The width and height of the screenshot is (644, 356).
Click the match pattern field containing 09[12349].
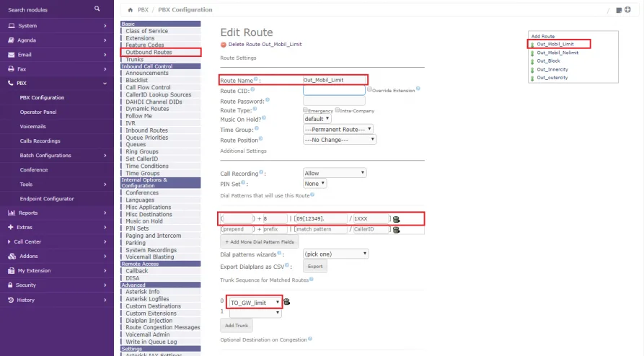click(321, 219)
